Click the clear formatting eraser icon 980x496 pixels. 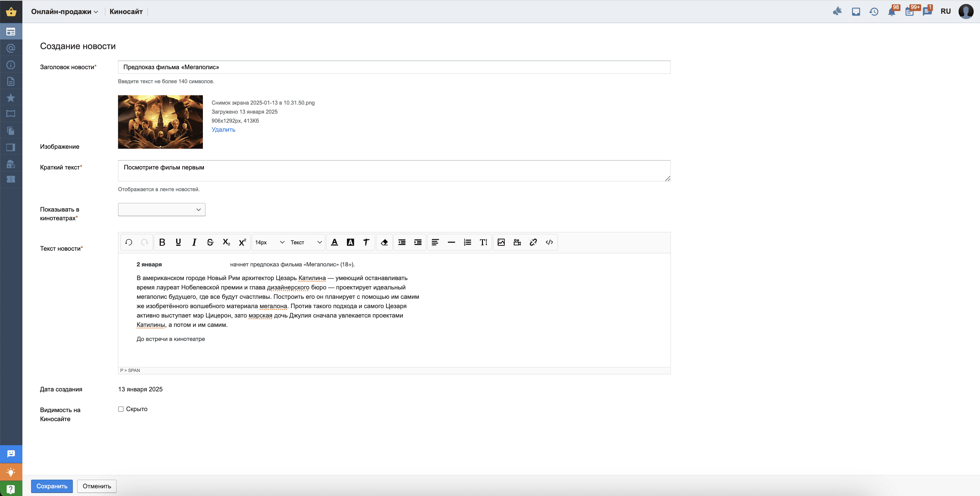tap(384, 242)
